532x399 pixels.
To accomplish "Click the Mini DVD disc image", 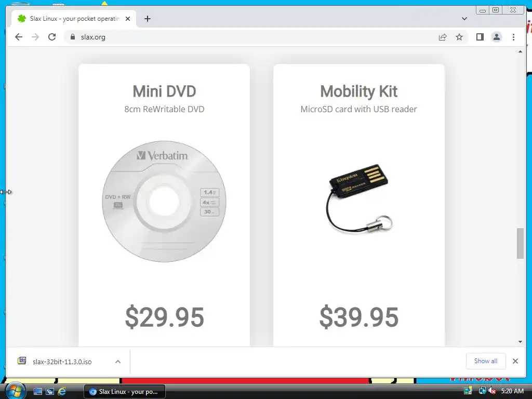I will [x=164, y=201].
